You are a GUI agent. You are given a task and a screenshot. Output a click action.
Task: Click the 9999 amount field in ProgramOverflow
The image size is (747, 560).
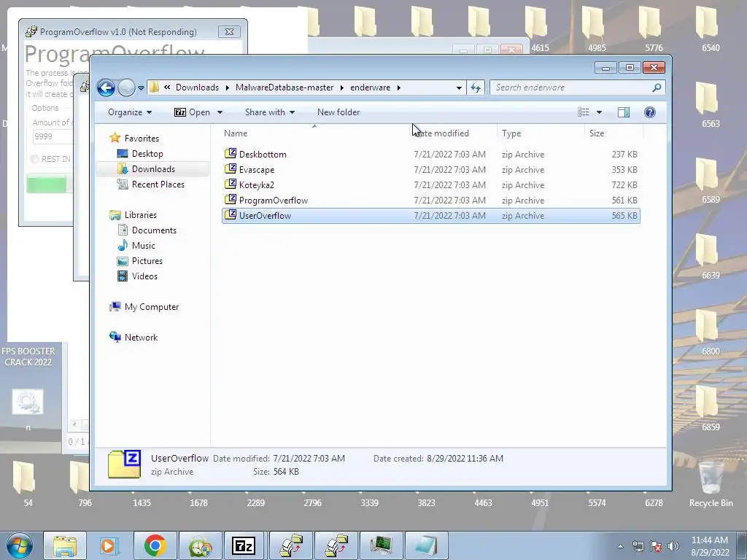pyautogui.click(x=53, y=136)
